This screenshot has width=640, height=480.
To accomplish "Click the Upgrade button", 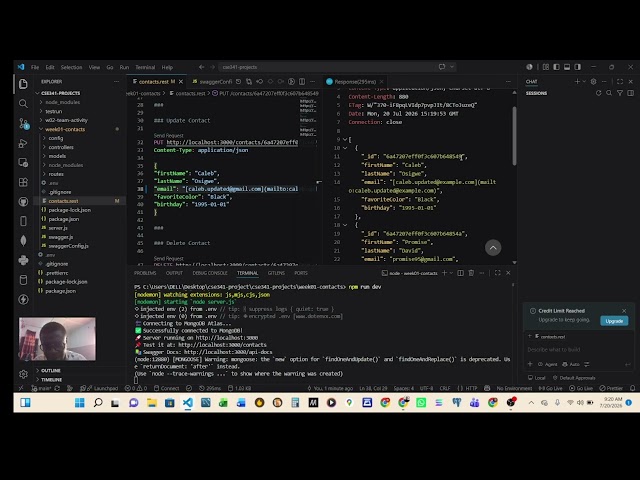I will coord(614,321).
